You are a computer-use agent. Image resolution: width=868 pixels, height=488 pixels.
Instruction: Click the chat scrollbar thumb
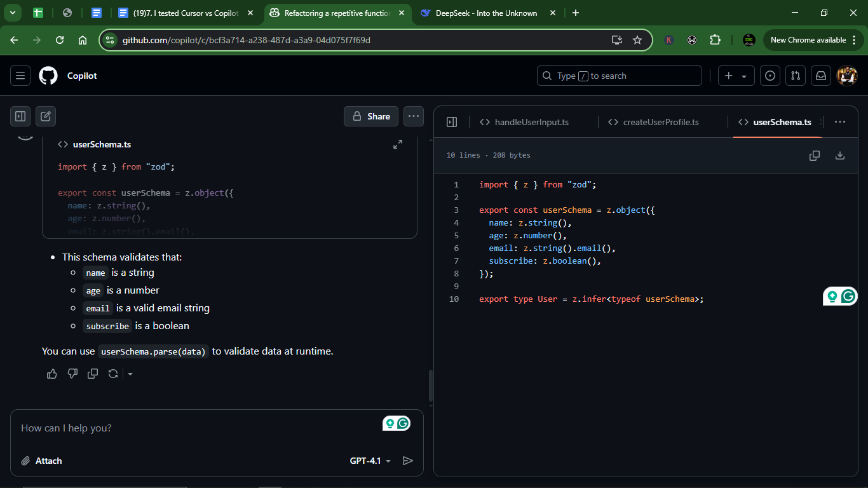pyautogui.click(x=430, y=385)
